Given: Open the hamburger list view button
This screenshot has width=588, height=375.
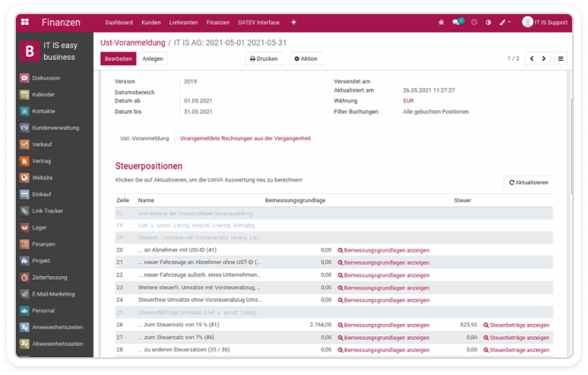Looking at the screenshot, I should tap(561, 58).
